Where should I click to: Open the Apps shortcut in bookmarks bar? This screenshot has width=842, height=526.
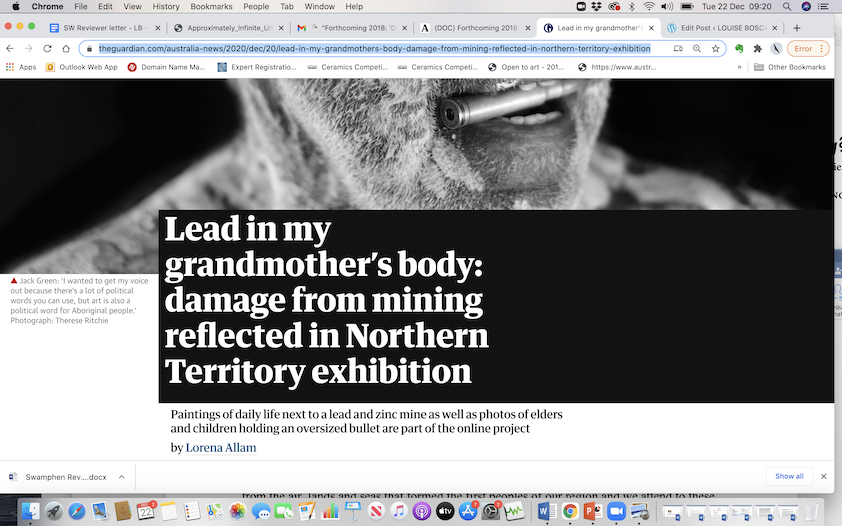pyautogui.click(x=20, y=67)
